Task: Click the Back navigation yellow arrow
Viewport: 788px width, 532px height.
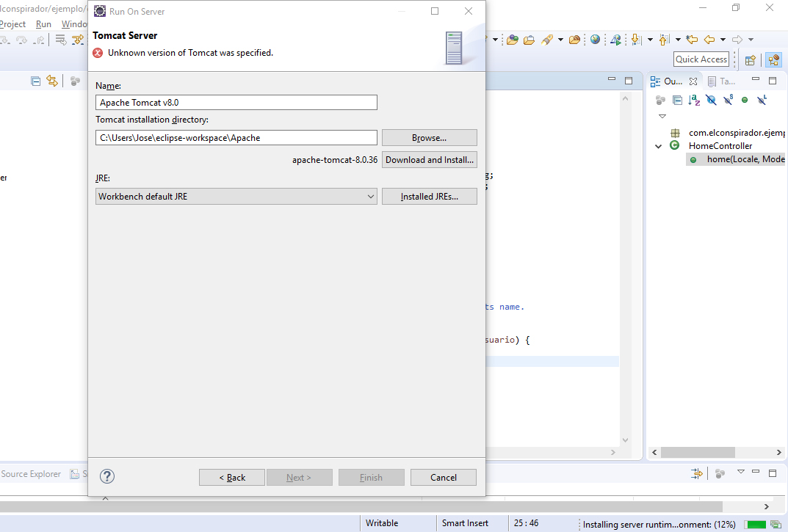Action: 709,39
